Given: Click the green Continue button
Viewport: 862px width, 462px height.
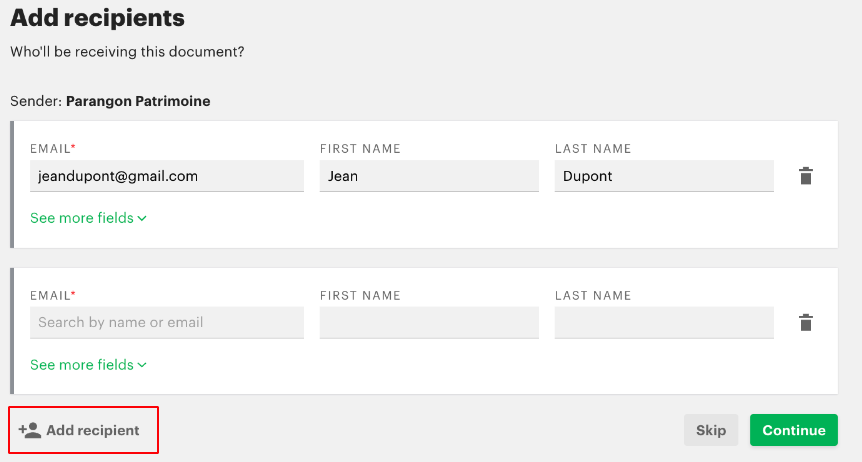Looking at the screenshot, I should click(x=794, y=430).
